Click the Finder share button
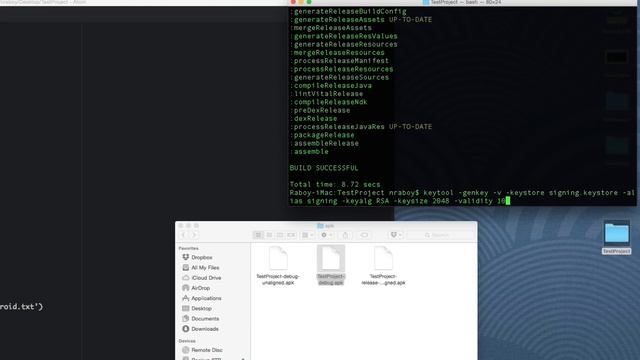The image size is (640, 360). 345,235
